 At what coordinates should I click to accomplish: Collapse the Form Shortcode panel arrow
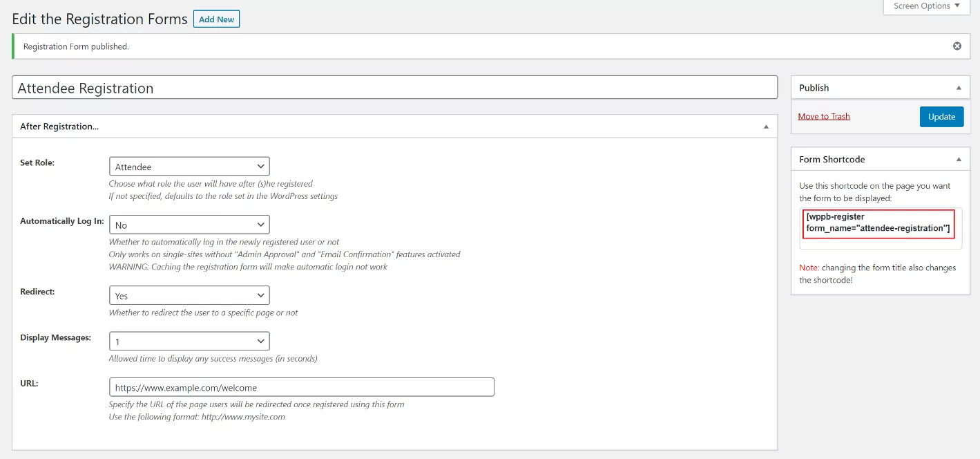[x=959, y=159]
